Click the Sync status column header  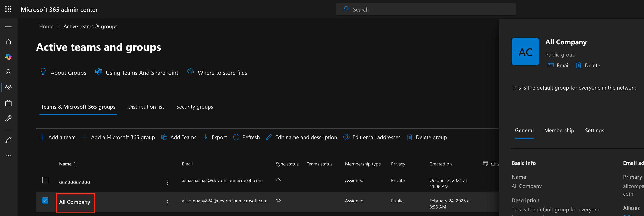(287, 164)
